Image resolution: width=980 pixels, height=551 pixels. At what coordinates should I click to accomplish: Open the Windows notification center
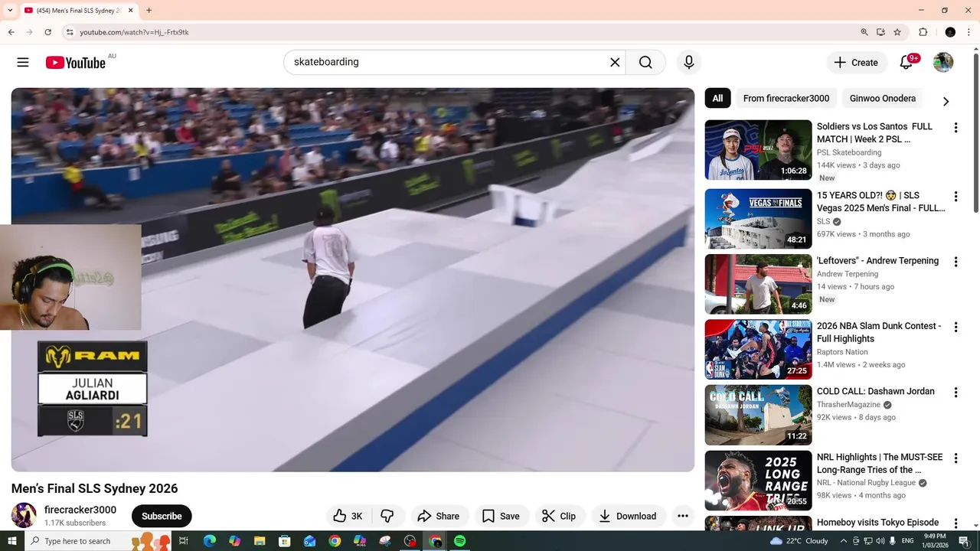(964, 541)
